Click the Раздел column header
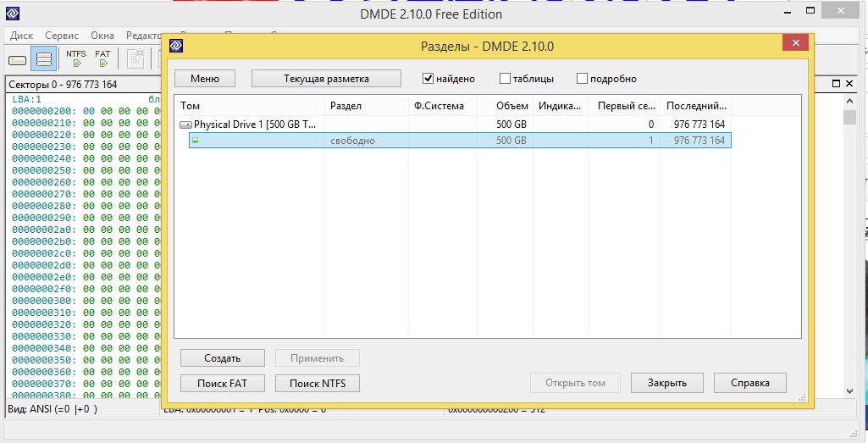868x443 pixels. [367, 106]
